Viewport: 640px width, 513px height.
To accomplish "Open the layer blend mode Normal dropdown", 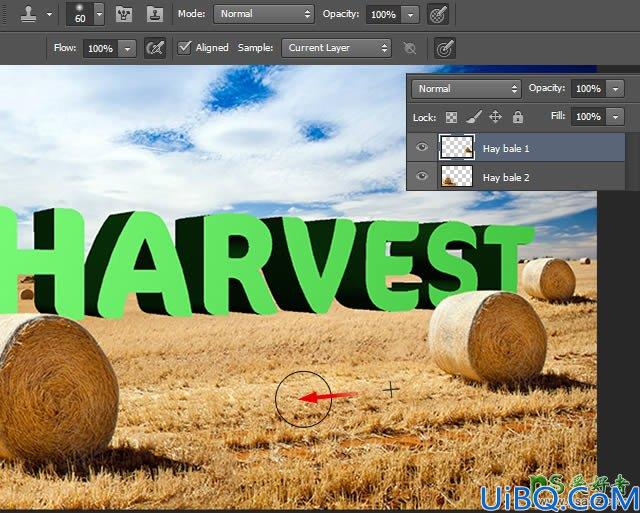I will 466,89.
